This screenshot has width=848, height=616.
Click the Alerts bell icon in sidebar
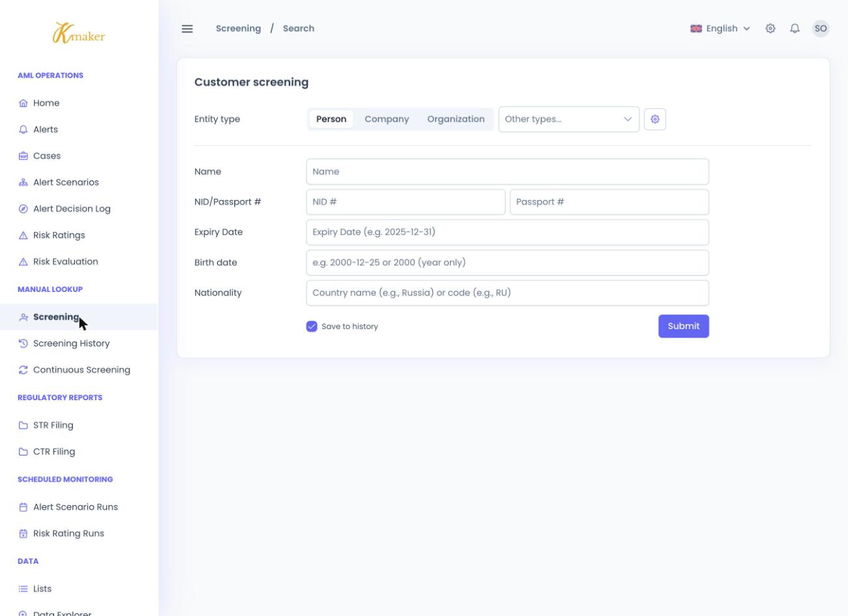click(x=23, y=130)
